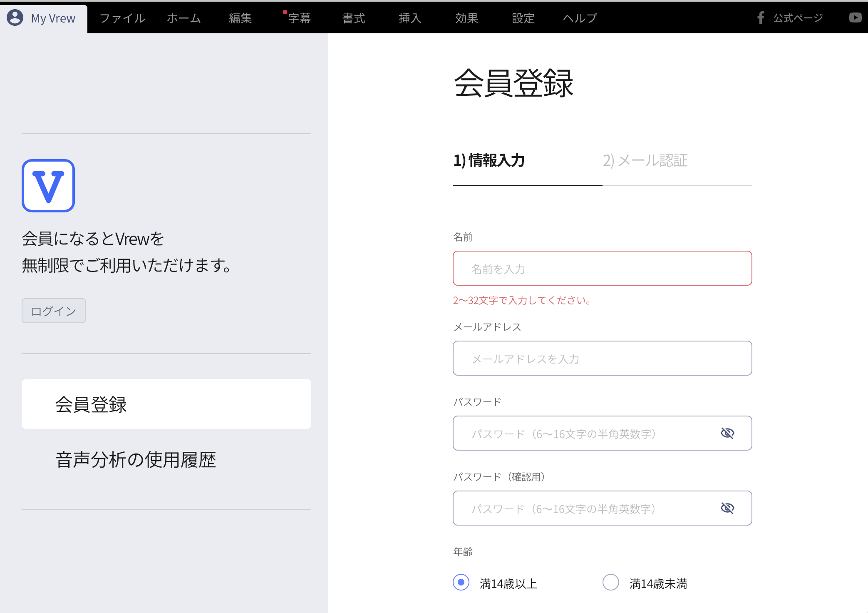The width and height of the screenshot is (868, 613).
Task: Click the 会員になるとVrewを text
Action: pyautogui.click(x=93, y=239)
